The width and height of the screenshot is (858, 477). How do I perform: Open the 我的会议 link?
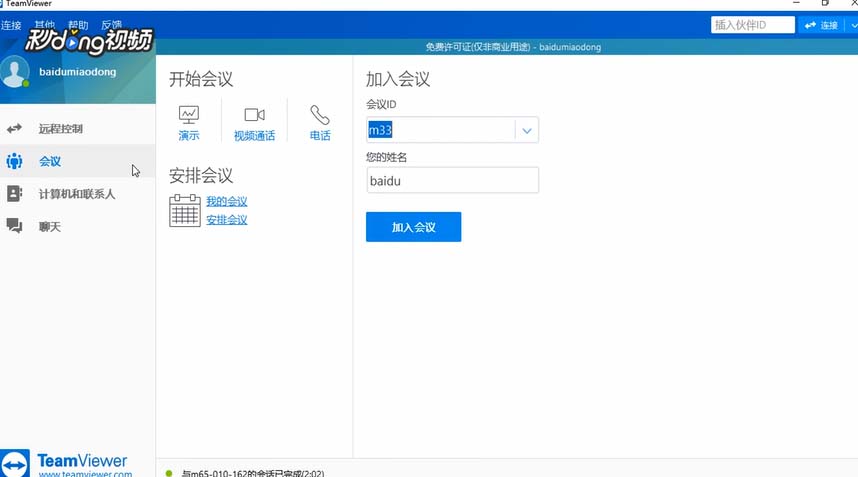227,201
